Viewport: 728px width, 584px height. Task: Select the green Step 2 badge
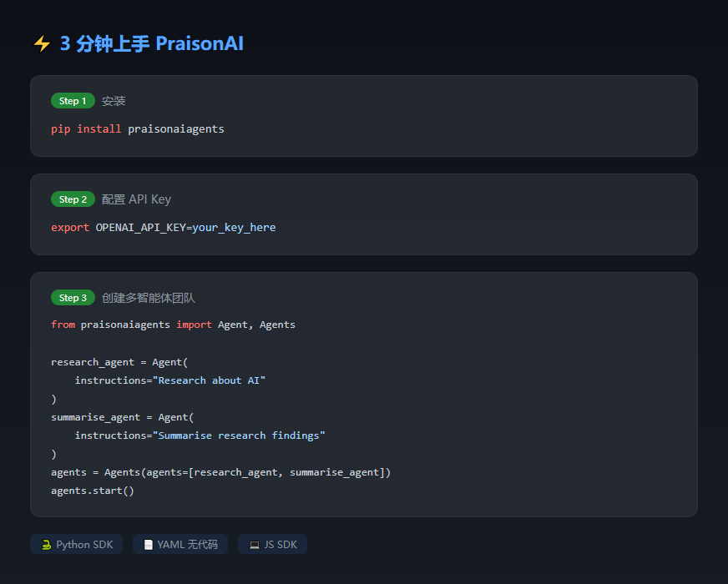point(73,199)
